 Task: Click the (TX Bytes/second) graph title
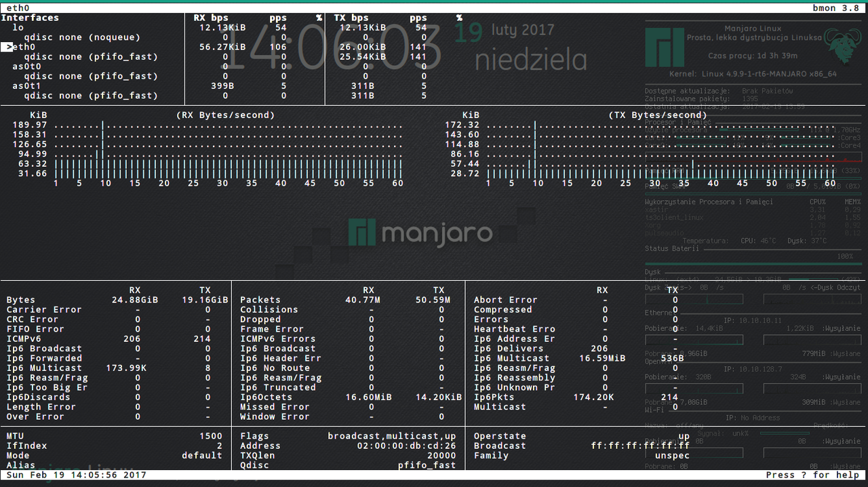658,115
